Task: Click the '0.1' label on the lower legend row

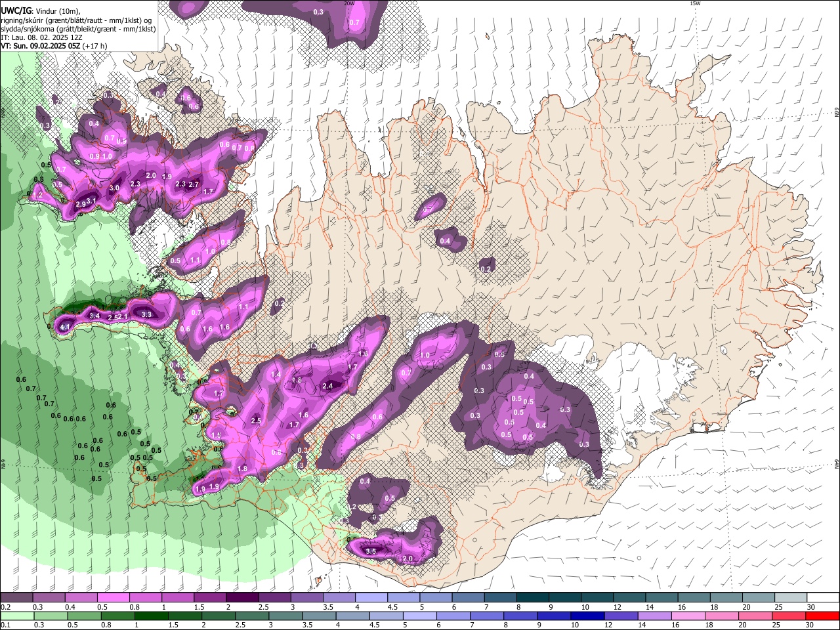Action: click(5, 625)
